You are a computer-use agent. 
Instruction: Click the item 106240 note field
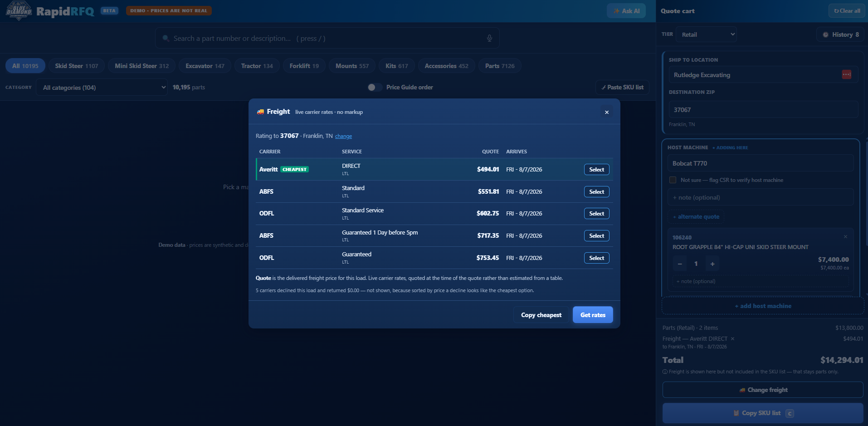[761, 281]
